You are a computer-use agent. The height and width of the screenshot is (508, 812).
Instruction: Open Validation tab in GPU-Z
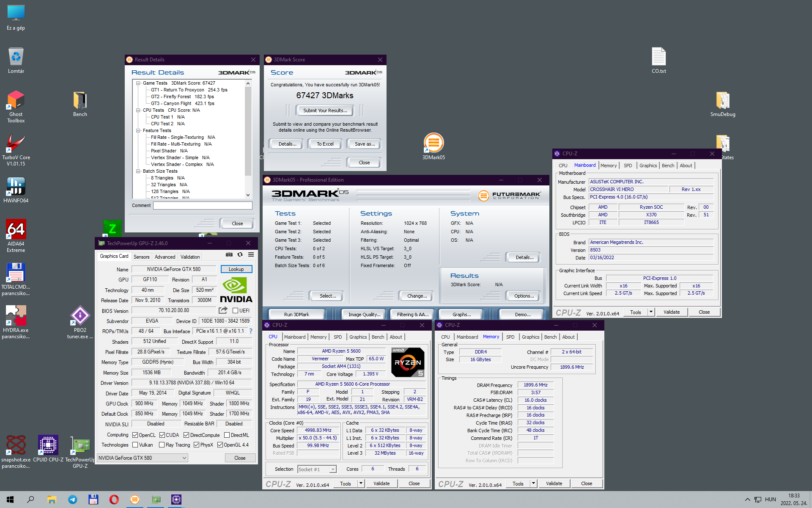[190, 257]
